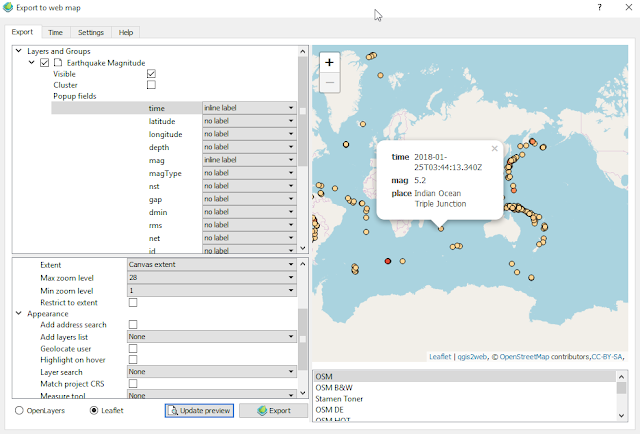Screen dimensions: 640x434
Task: Open the time field label dropdown
Action: (x=249, y=108)
